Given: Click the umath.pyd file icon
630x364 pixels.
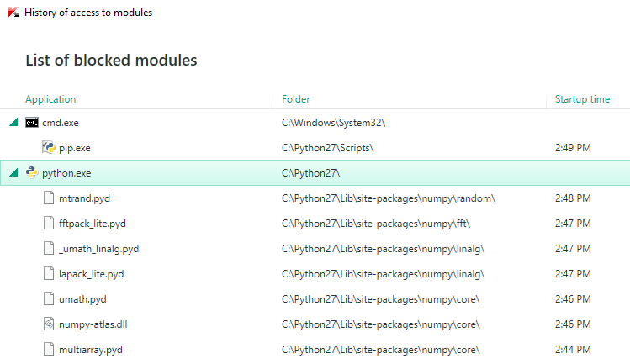Looking at the screenshot, I should [49, 299].
